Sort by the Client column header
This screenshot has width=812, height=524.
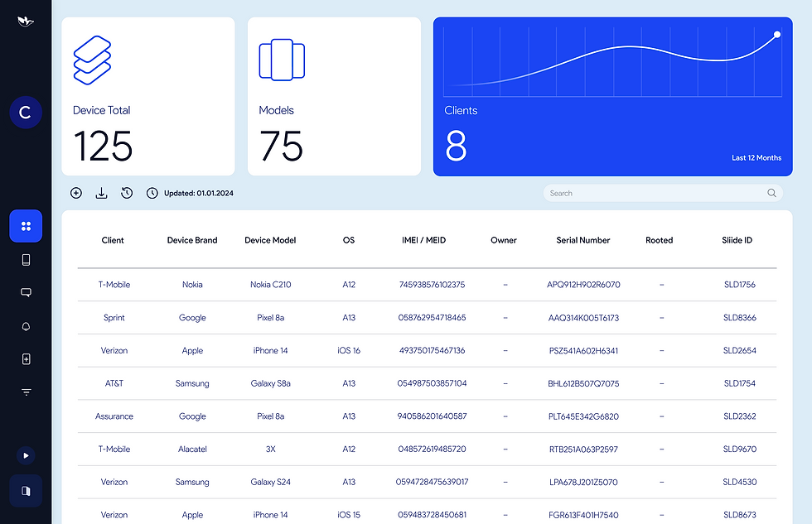113,240
